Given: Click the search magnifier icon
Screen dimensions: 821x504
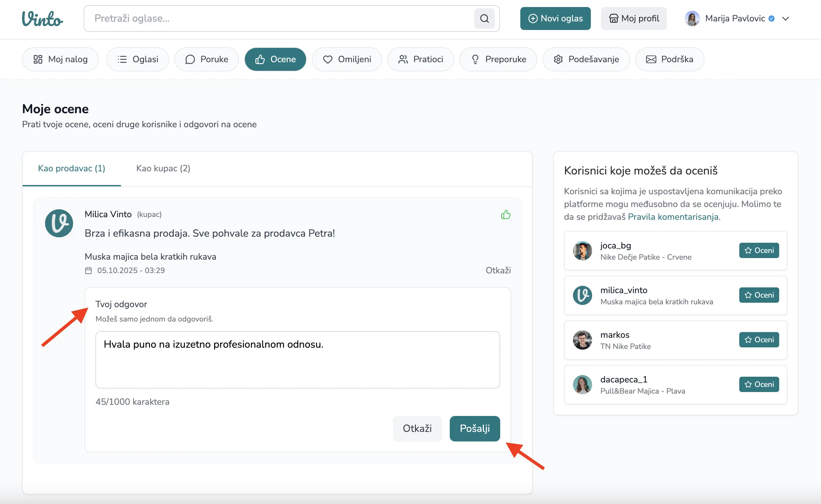Looking at the screenshot, I should tap(484, 18).
